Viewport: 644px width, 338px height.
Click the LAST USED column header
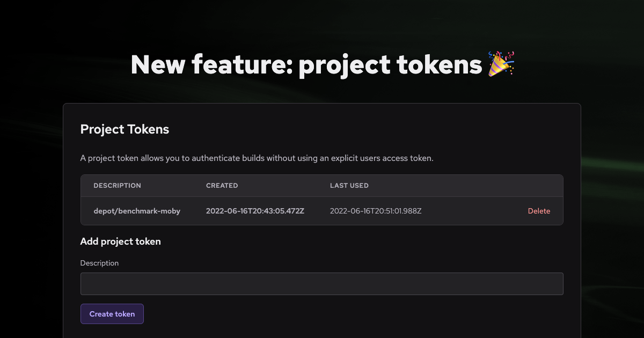(349, 185)
